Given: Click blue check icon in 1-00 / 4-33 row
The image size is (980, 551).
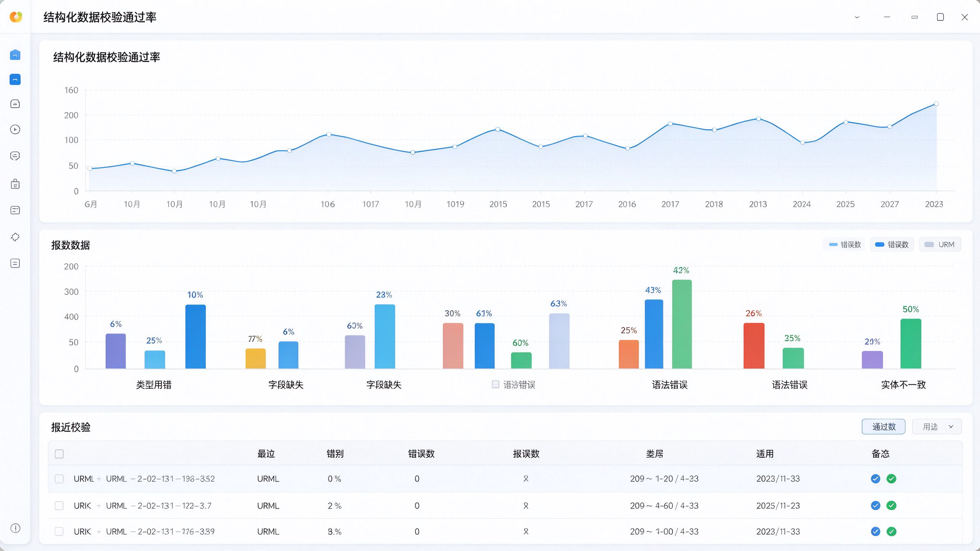Looking at the screenshot, I should point(876,532).
